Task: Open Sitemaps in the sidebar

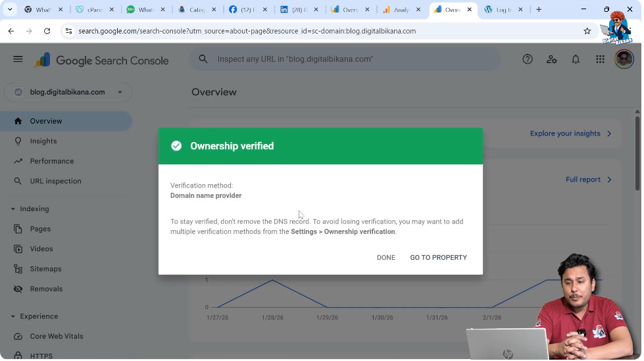Action: [x=45, y=270]
